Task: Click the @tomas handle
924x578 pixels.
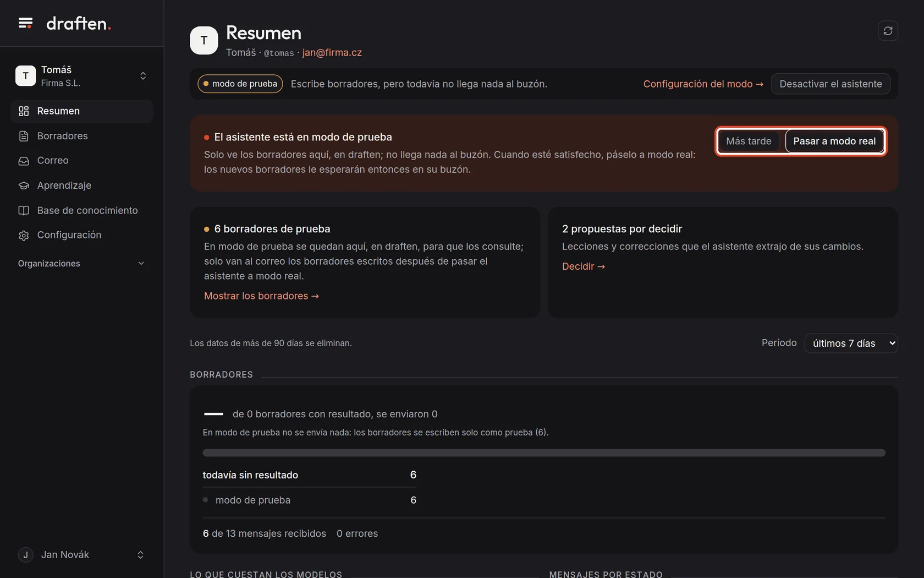Action: 279,53
